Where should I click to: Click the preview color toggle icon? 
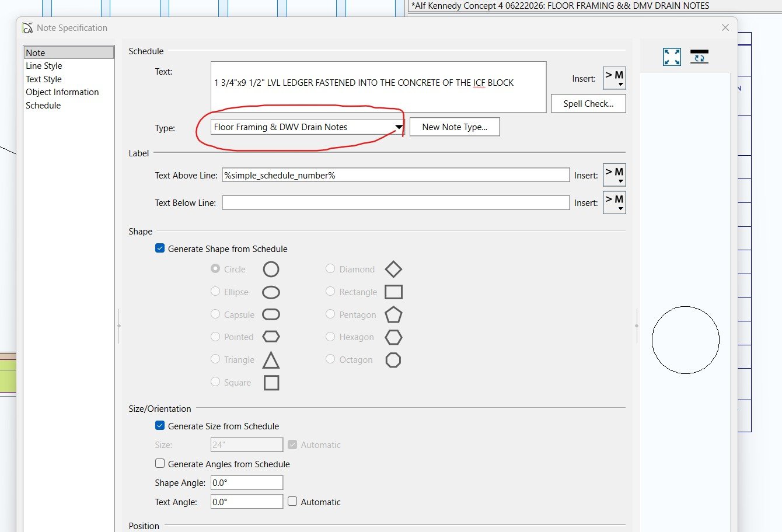[699, 57]
